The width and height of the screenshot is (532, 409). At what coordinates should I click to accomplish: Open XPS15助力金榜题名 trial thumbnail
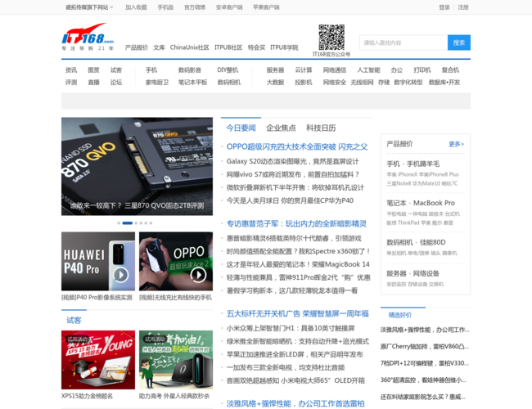[98, 360]
